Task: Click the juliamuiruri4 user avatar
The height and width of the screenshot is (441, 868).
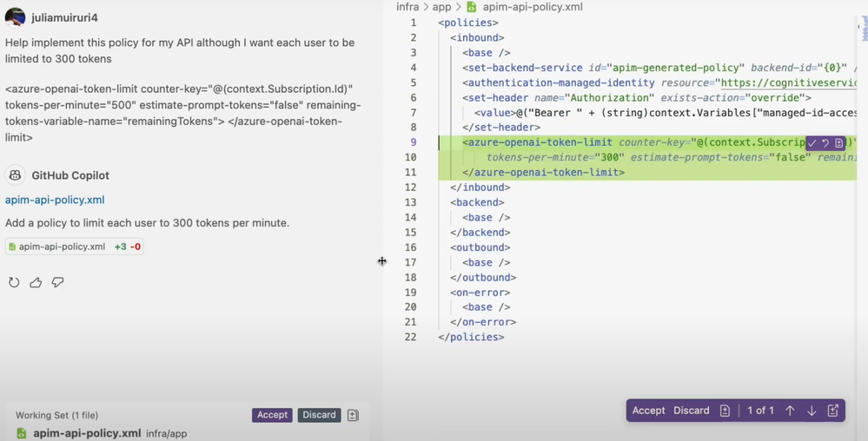Action: coord(15,17)
